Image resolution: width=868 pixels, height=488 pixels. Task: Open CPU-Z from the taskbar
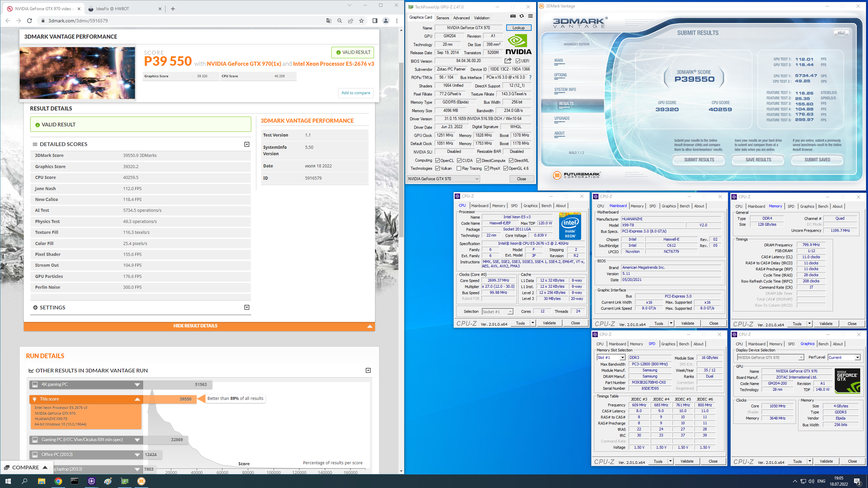pyautogui.click(x=91, y=481)
